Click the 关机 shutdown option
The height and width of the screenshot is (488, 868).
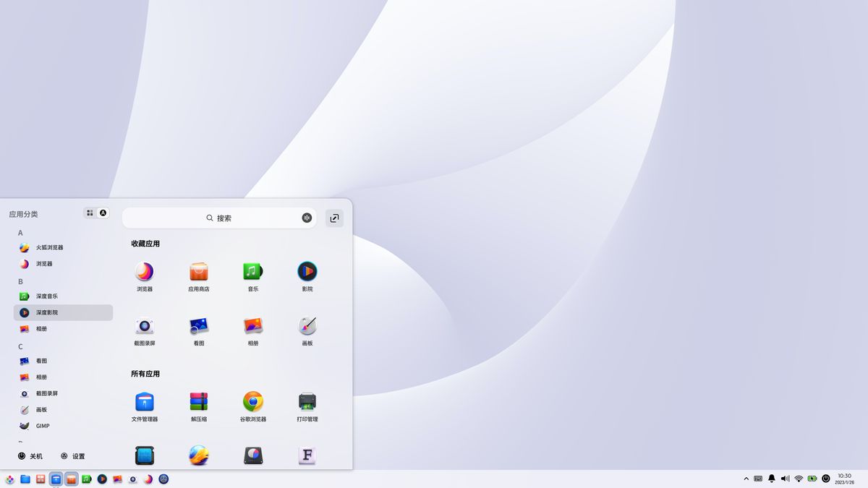[29, 456]
